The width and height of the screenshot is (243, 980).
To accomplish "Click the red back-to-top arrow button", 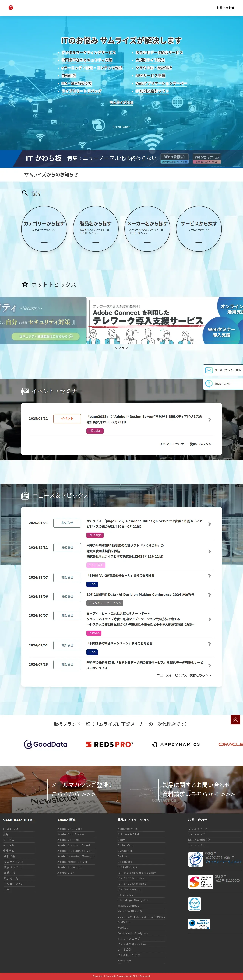I will pyautogui.click(x=235, y=719).
